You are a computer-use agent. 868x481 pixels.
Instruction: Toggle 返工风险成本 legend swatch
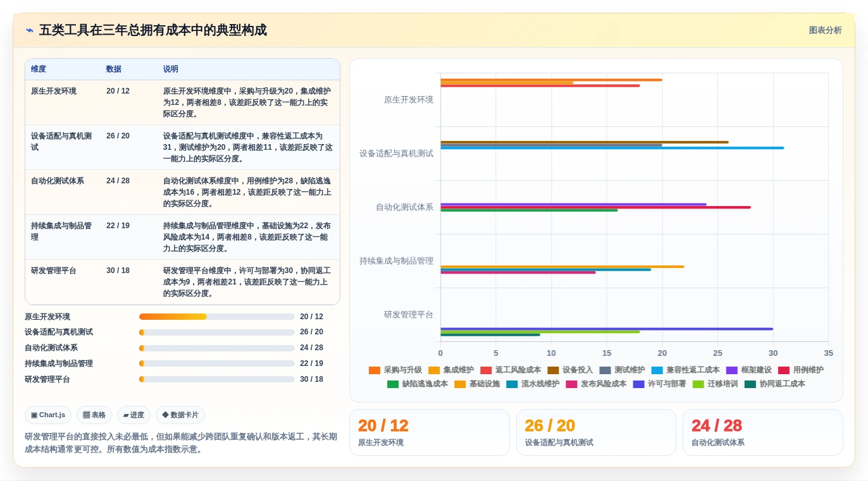point(486,370)
